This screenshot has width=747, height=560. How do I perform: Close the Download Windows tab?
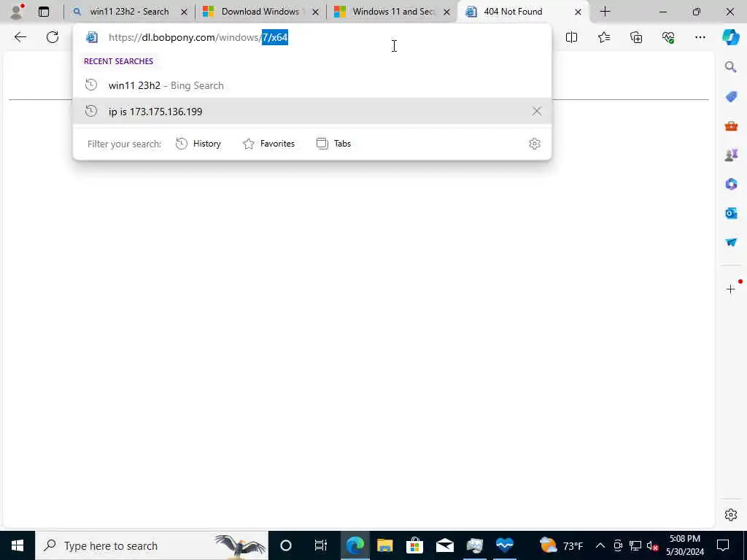(315, 12)
